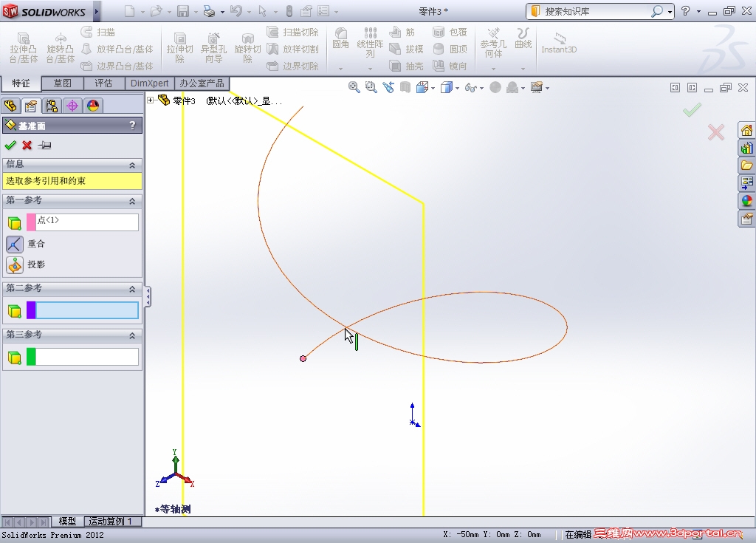Click the 曲线 curves tool
756x543 pixels.
[523, 38]
